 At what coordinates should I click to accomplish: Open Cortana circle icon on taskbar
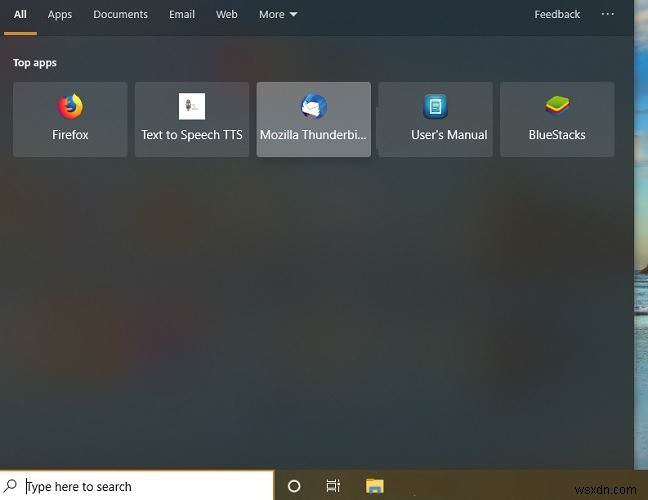tap(294, 486)
